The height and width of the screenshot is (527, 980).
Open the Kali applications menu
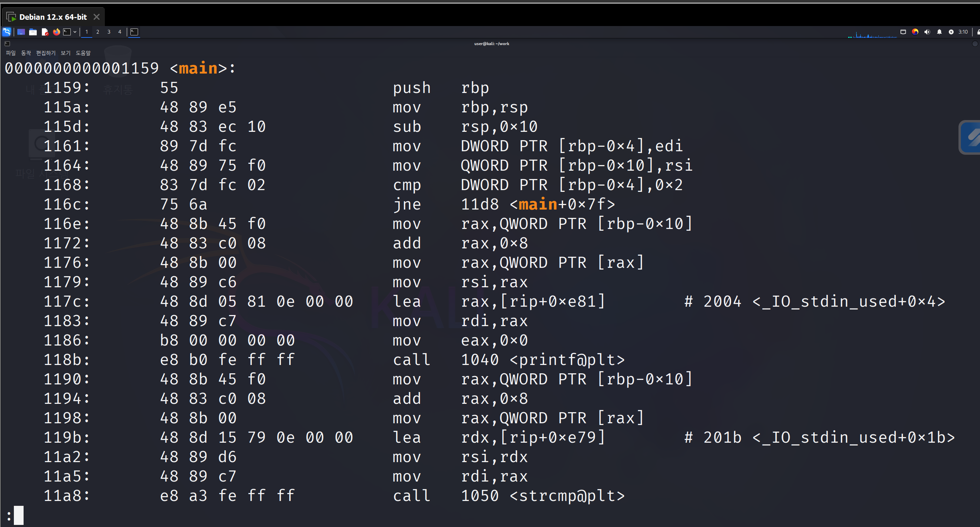tap(7, 32)
